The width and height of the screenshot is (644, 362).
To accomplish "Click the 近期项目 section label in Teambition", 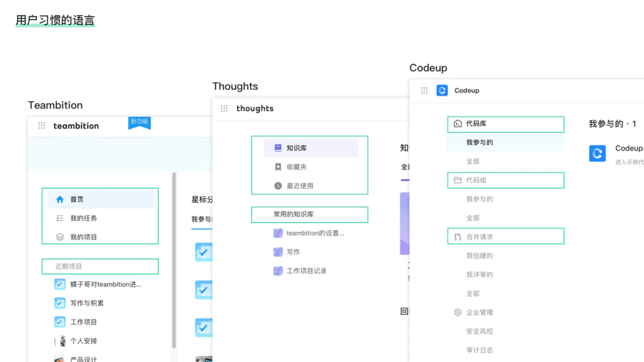I will point(69,267).
